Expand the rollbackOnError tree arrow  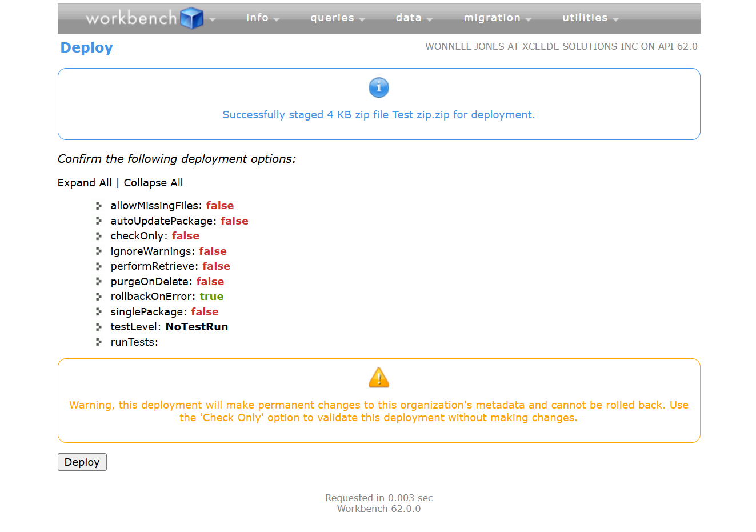[x=99, y=297]
